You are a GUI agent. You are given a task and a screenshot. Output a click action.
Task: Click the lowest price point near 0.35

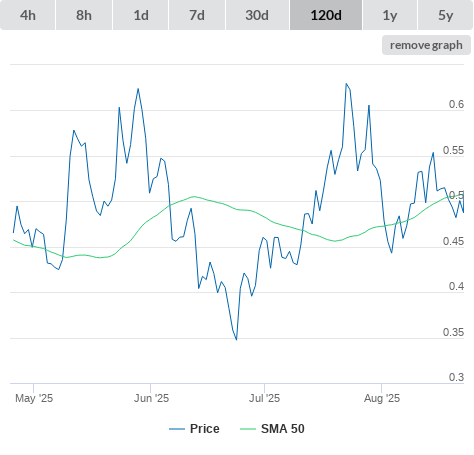tap(236, 339)
